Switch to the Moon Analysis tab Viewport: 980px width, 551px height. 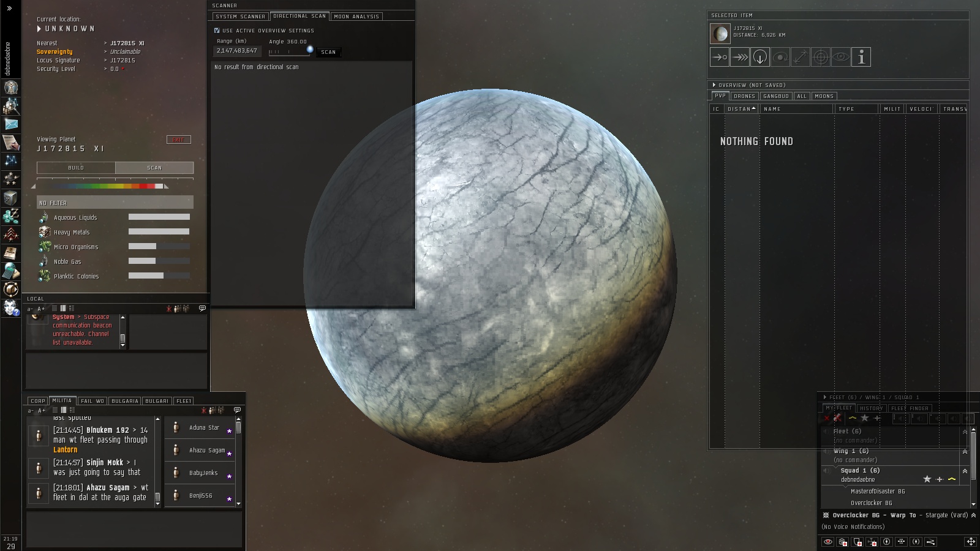356,17
